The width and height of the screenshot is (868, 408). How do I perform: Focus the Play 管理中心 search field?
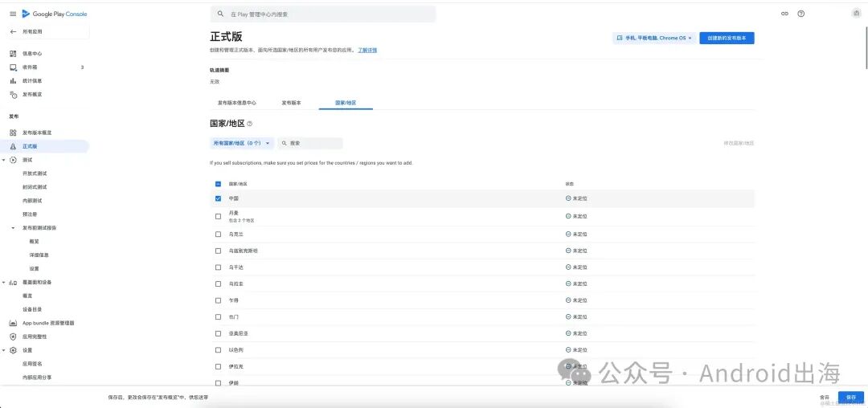coord(323,14)
